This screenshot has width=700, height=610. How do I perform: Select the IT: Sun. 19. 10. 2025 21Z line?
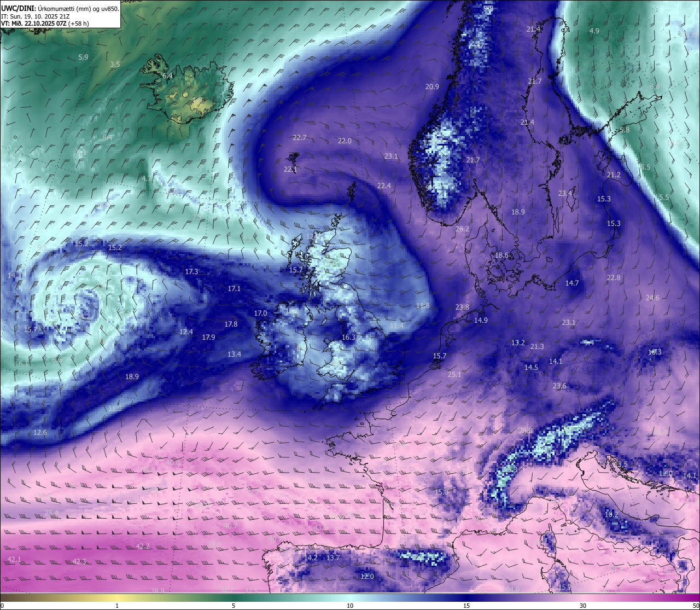click(x=35, y=16)
